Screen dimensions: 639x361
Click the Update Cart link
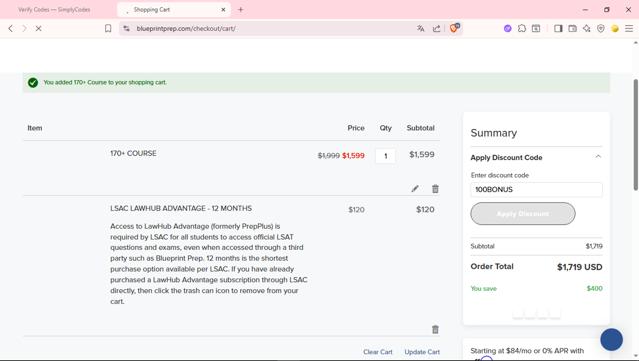coord(422,352)
